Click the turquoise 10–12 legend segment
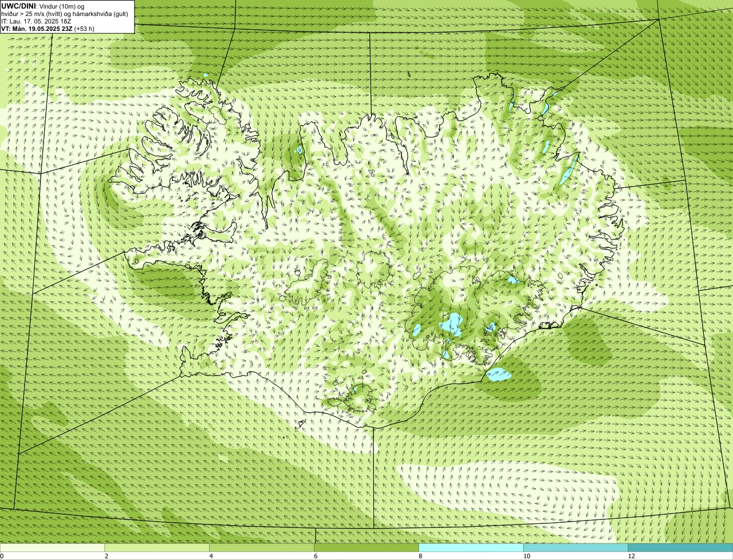 pos(576,548)
